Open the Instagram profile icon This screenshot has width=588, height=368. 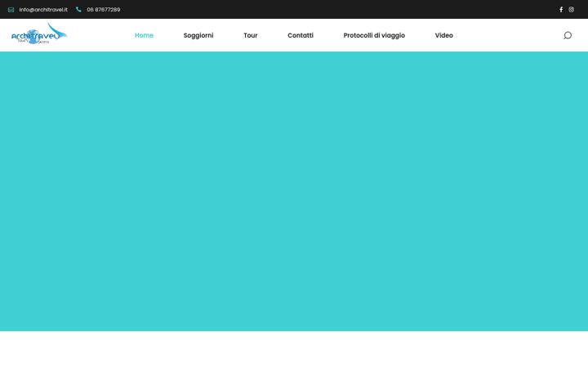click(571, 9)
